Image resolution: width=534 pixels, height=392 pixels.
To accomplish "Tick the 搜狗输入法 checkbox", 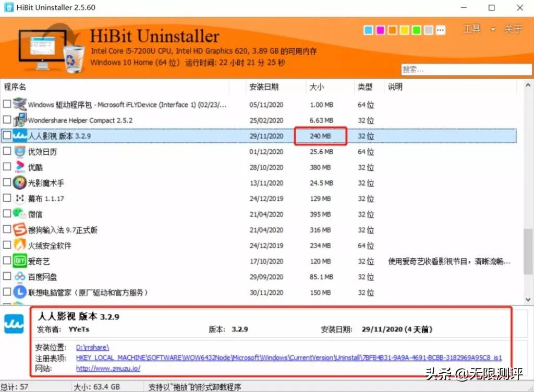I will (x=7, y=229).
